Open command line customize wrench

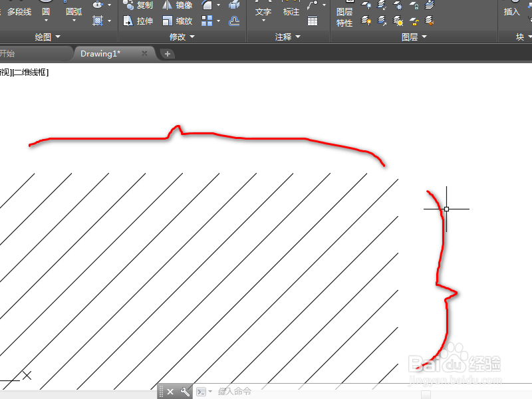(185, 392)
